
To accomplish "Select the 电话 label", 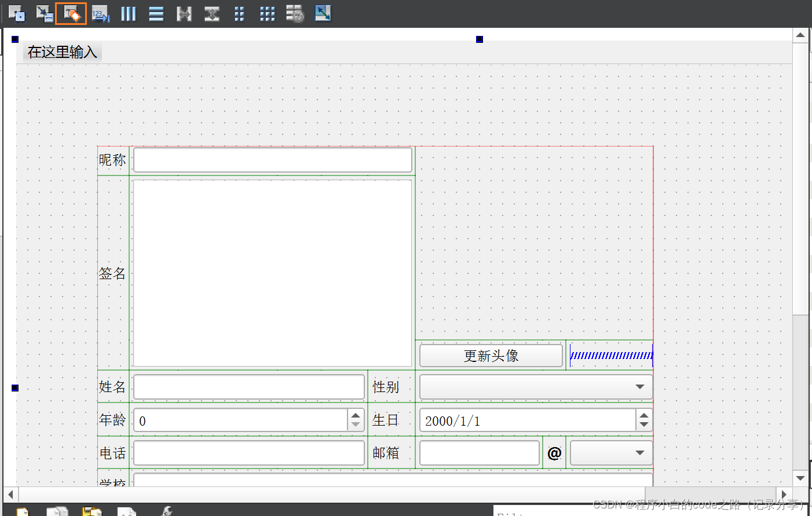I will pos(112,453).
